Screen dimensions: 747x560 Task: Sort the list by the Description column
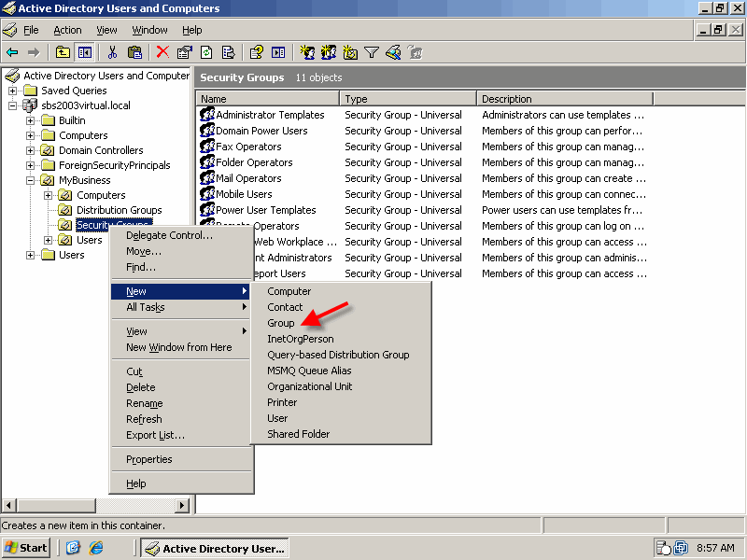click(x=565, y=99)
